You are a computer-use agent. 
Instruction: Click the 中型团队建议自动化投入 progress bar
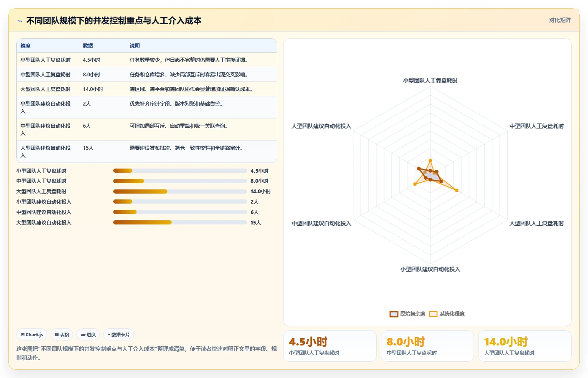click(180, 212)
